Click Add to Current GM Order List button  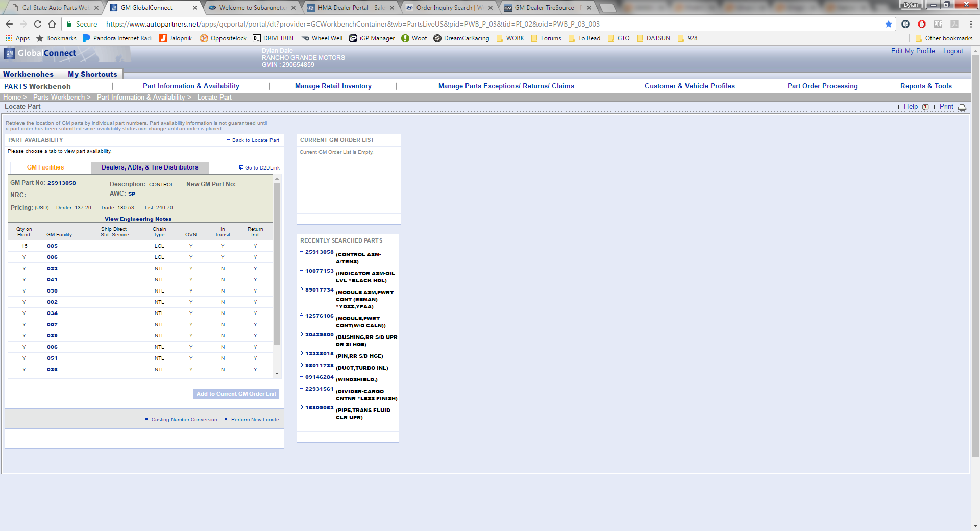[236, 394]
